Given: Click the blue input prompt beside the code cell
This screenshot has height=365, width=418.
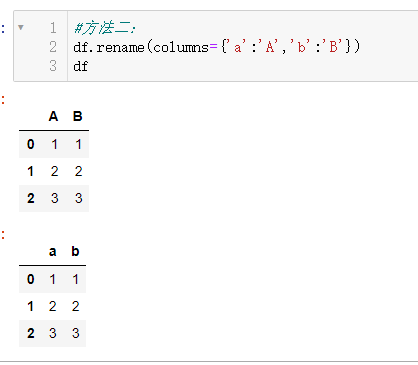Looking at the screenshot, I should (3, 29).
